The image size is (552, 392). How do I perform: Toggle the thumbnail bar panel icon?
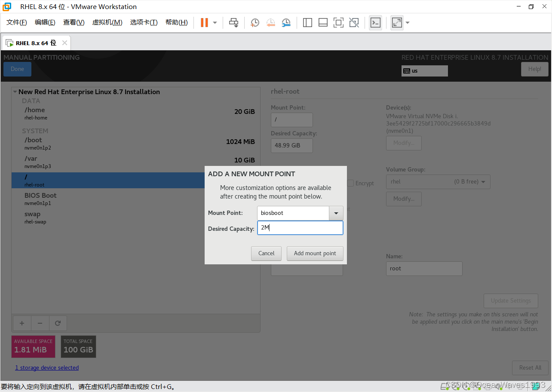click(323, 23)
